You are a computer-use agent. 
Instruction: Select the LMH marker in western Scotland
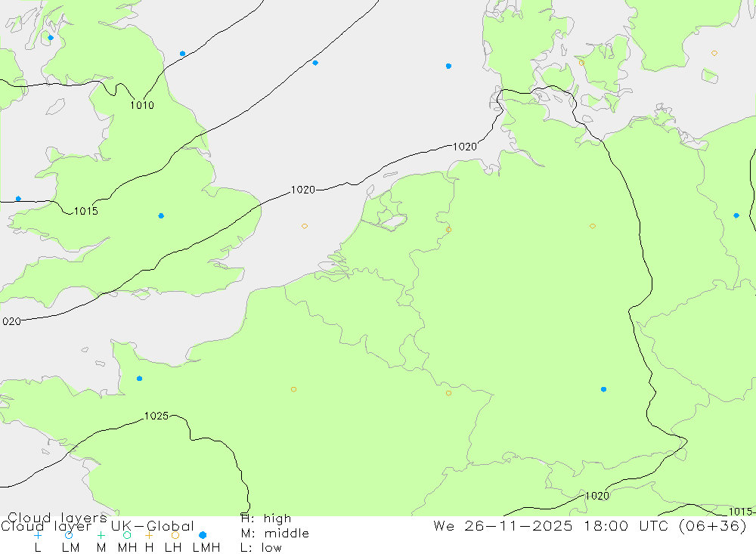51,38
